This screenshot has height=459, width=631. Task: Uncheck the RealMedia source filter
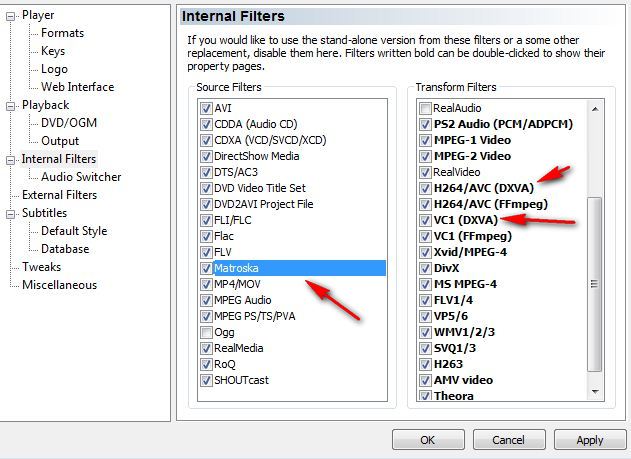[206, 348]
